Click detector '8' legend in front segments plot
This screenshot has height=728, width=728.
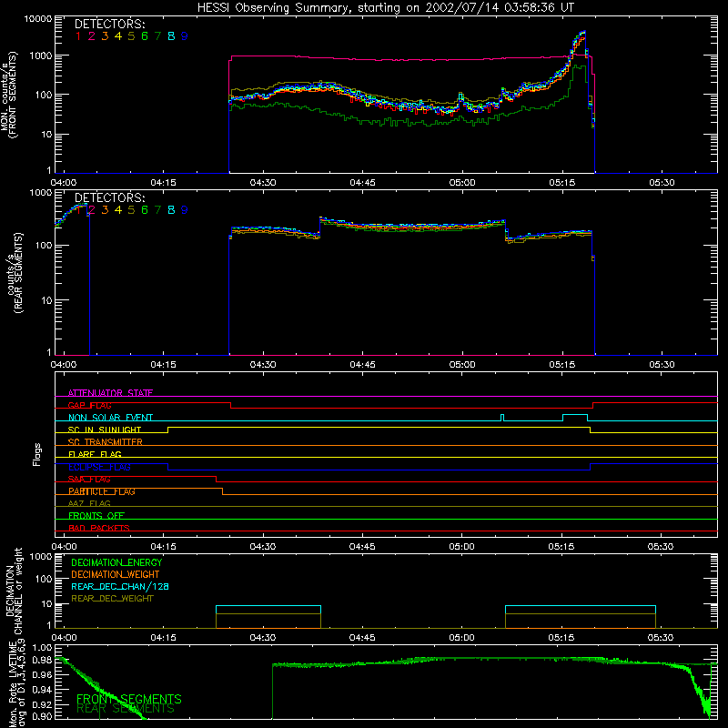coord(171,36)
